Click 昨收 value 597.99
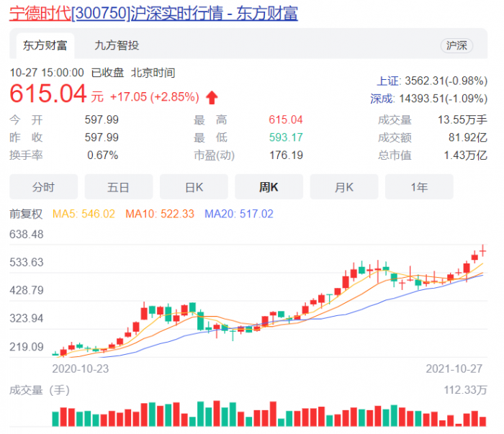Image resolution: width=504 pixels, height=434 pixels. tap(102, 137)
